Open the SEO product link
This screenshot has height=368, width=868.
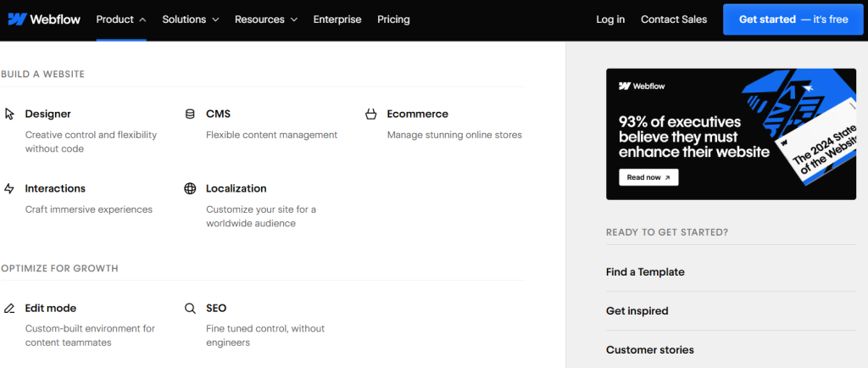coord(216,309)
